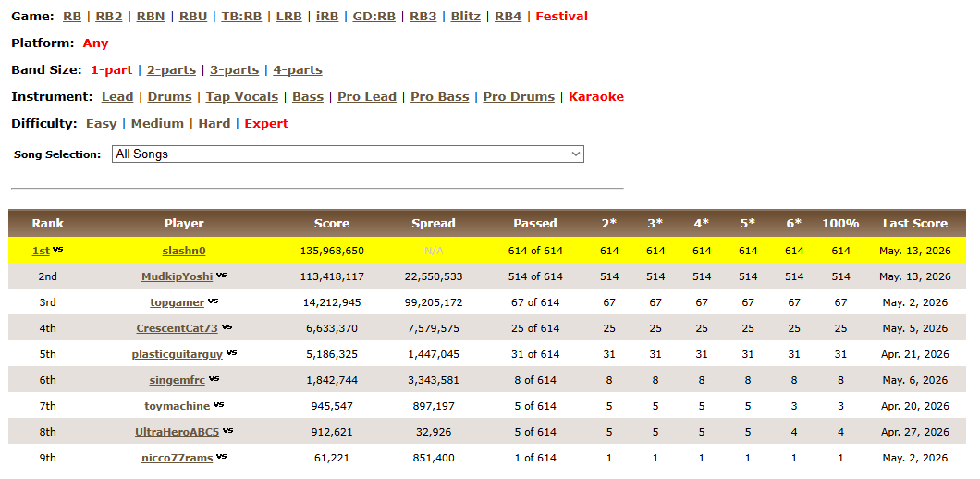980x479 pixels.
Task: Filter by 2-parts band size
Action: click(171, 70)
